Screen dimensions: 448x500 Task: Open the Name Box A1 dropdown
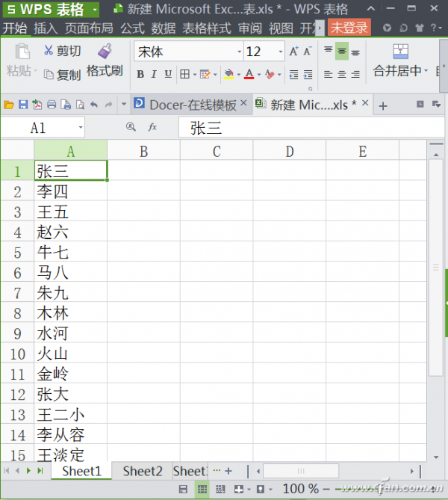[x=81, y=127]
